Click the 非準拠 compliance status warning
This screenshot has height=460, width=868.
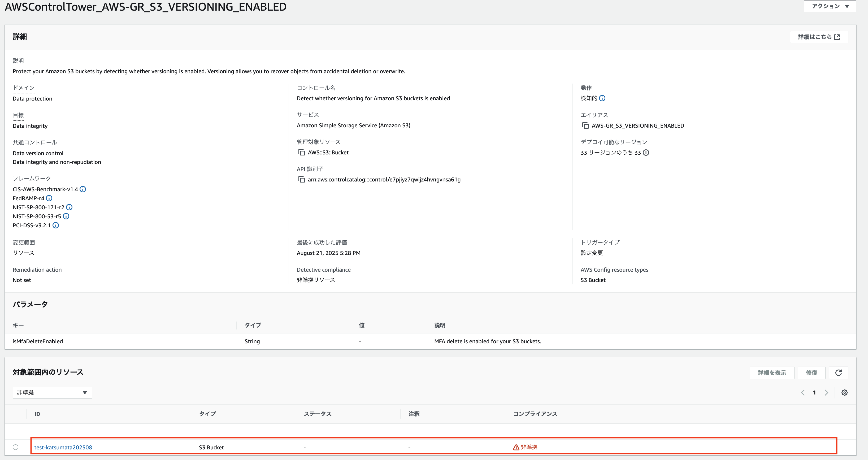click(x=525, y=447)
